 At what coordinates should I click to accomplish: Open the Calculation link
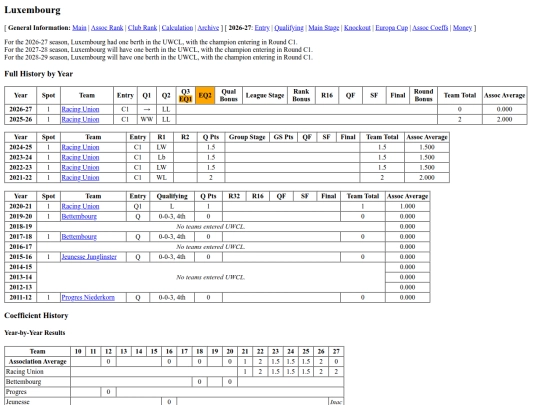coord(177,28)
